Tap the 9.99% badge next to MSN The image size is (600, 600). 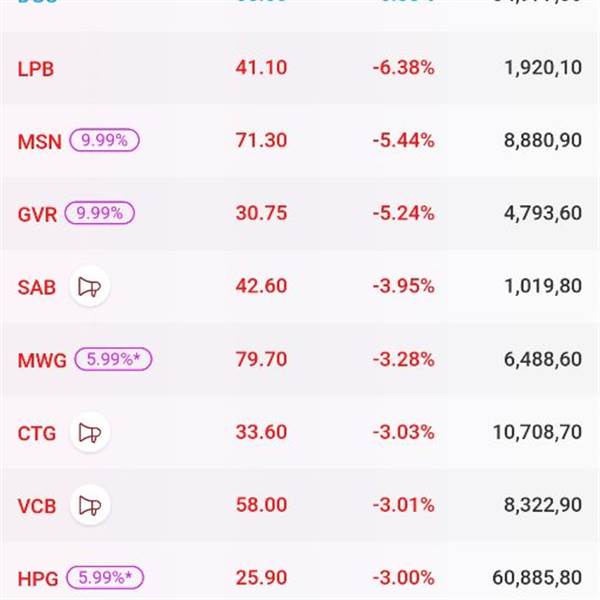[103, 141]
